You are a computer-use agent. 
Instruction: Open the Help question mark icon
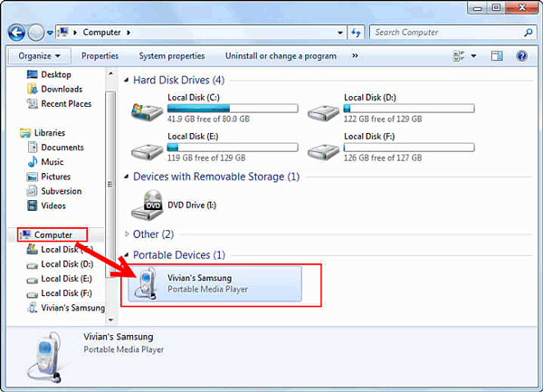521,56
